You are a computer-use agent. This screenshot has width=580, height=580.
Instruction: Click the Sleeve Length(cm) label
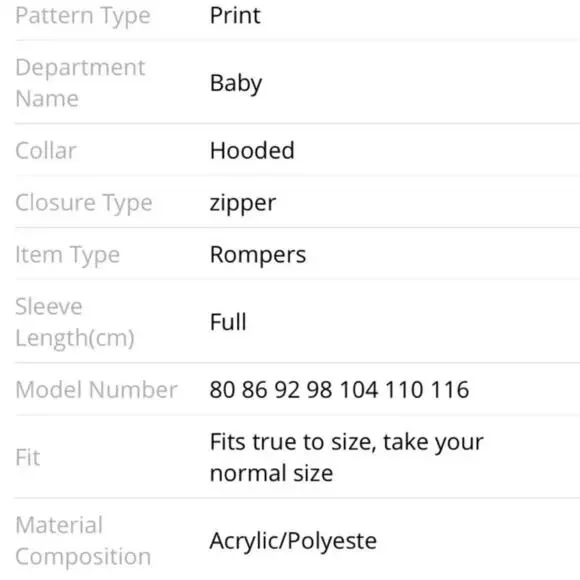click(75, 322)
